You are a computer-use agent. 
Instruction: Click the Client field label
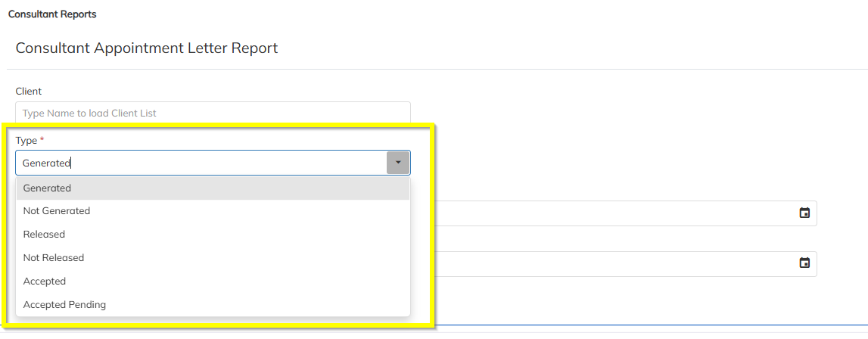click(29, 92)
